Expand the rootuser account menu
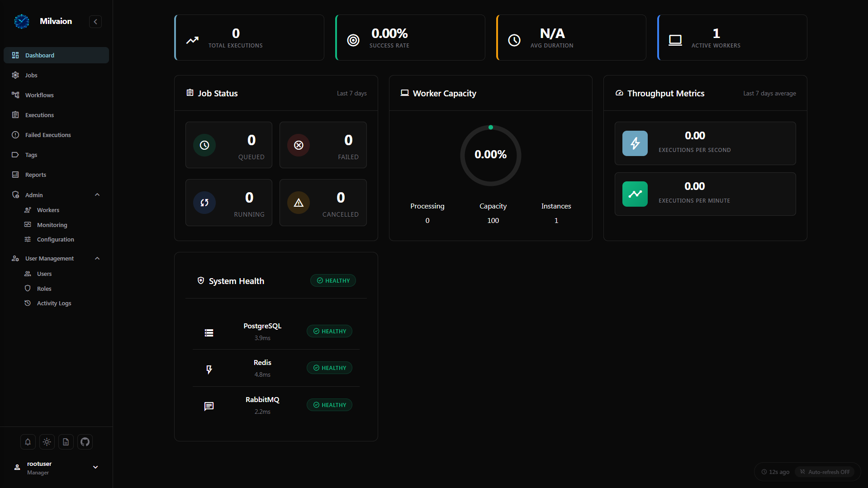The width and height of the screenshot is (868, 488). click(95, 467)
